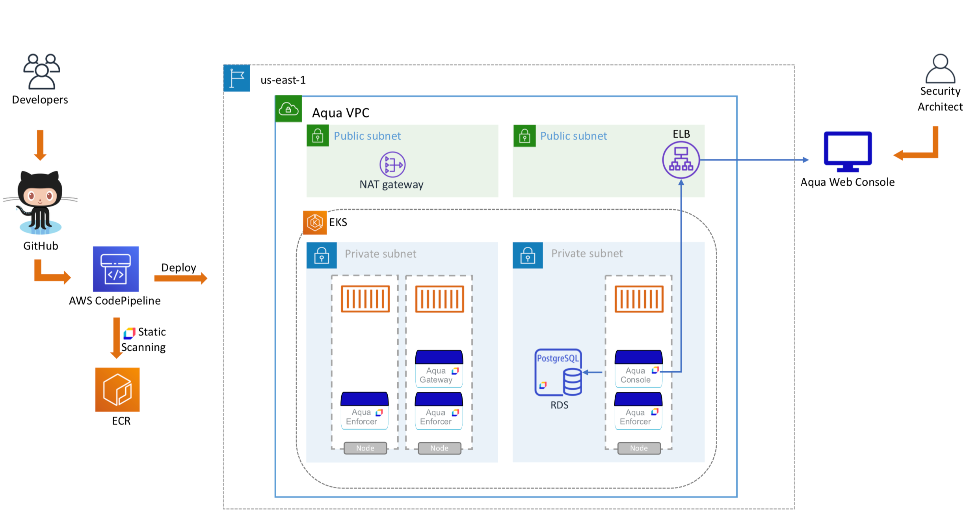Image resolution: width=980 pixels, height=525 pixels.
Task: Click the Node label under Aqua Console node
Action: tap(639, 448)
